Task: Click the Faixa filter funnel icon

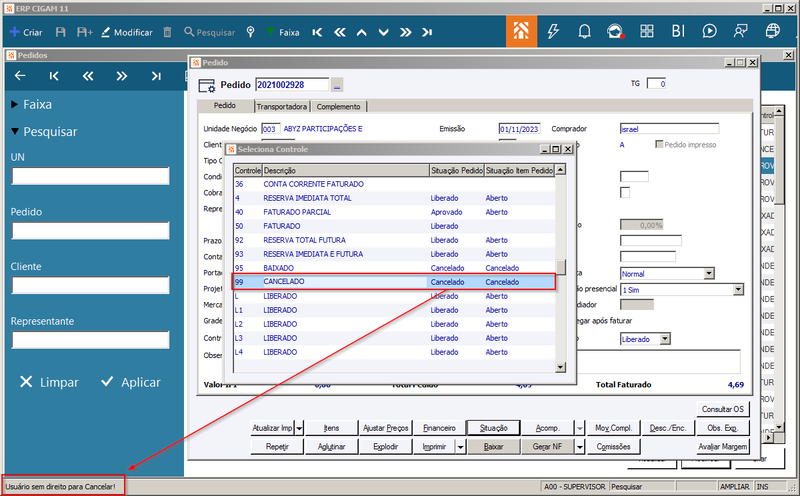Action: point(270,32)
